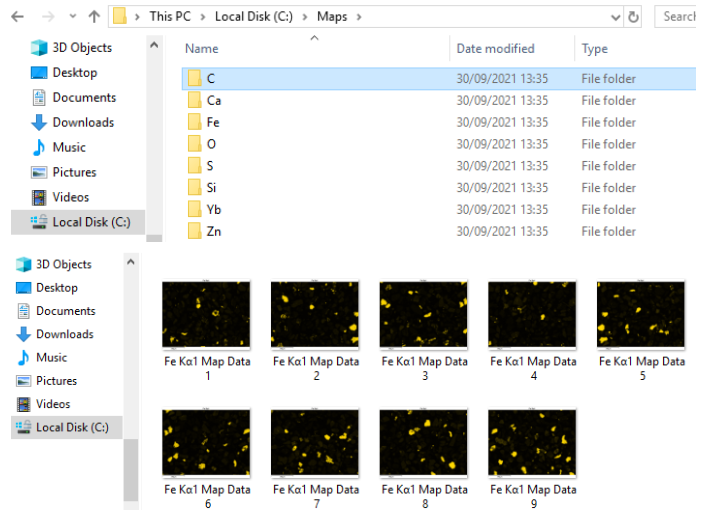Viewport: 713px width, 510px height.
Task: Open the Fe folder icon
Action: click(194, 122)
